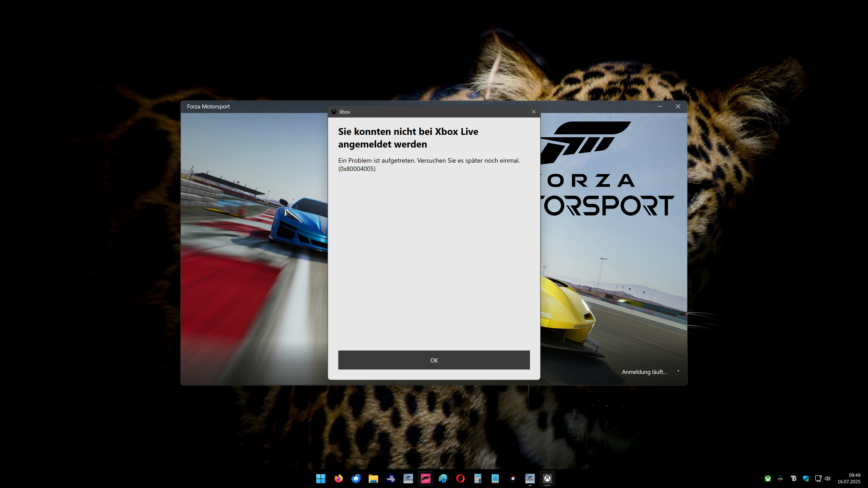
Task: Open the Opera browser
Action: pos(460,478)
